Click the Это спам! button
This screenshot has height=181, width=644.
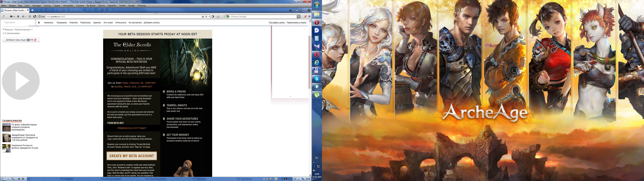(x=108, y=22)
